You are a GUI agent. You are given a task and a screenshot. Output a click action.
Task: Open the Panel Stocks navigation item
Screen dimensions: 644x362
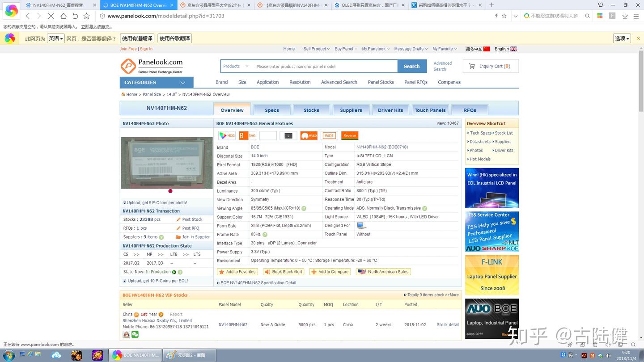(381, 82)
